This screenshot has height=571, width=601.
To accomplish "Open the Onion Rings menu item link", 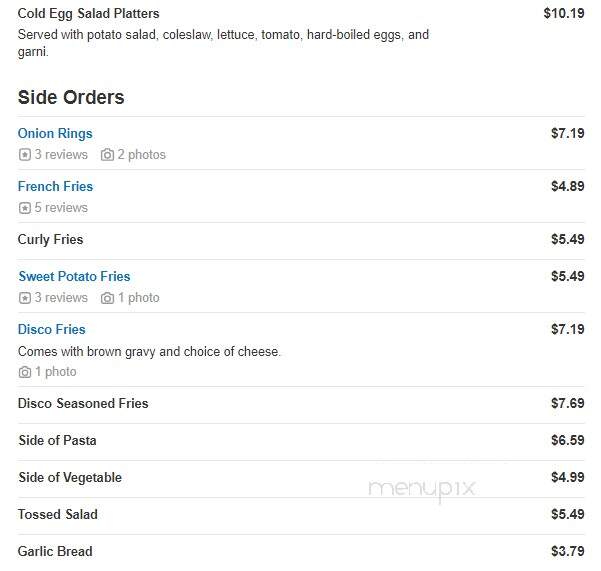I will pos(55,133).
